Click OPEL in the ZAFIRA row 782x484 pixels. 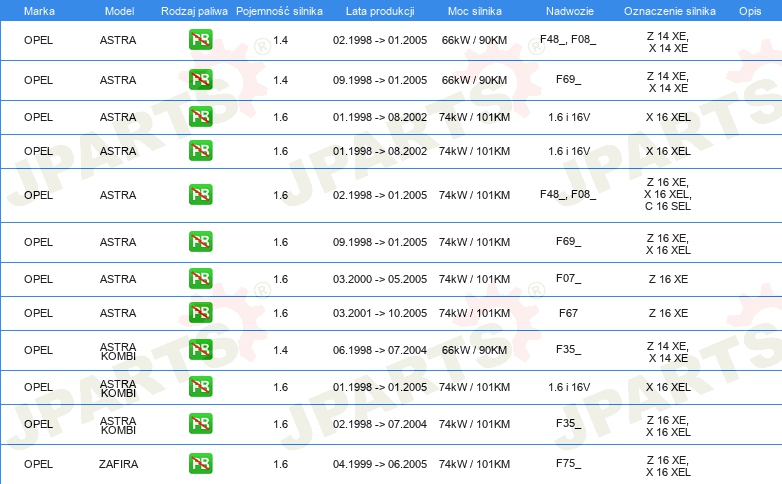(38, 464)
